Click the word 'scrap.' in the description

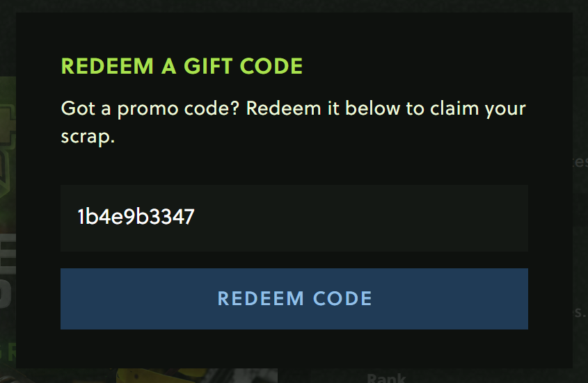[88, 137]
